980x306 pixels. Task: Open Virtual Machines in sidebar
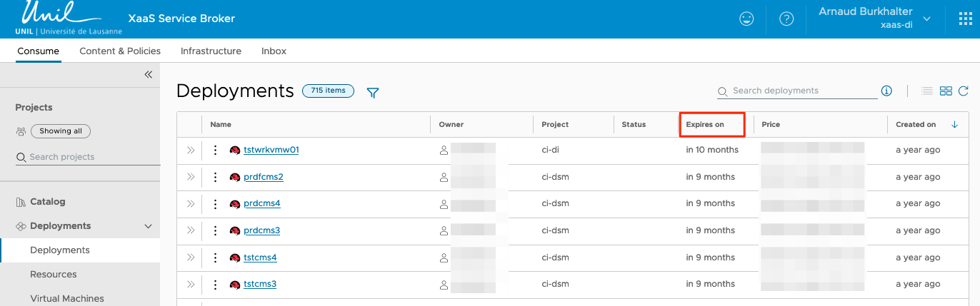click(x=67, y=298)
